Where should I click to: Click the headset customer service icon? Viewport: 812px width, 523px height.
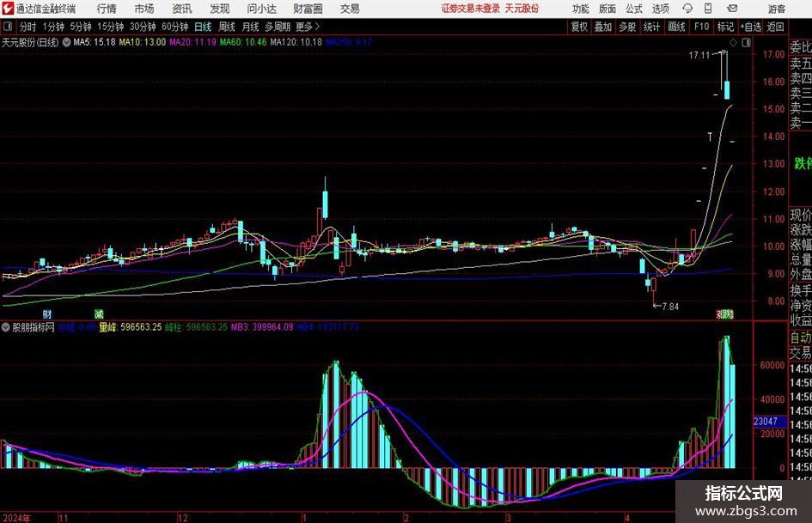coord(687,9)
